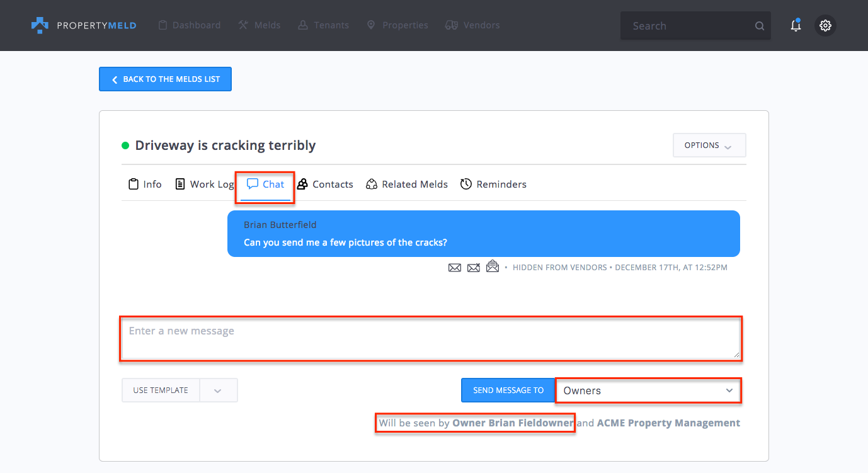Click the crossed-out envelope icon

click(x=474, y=268)
